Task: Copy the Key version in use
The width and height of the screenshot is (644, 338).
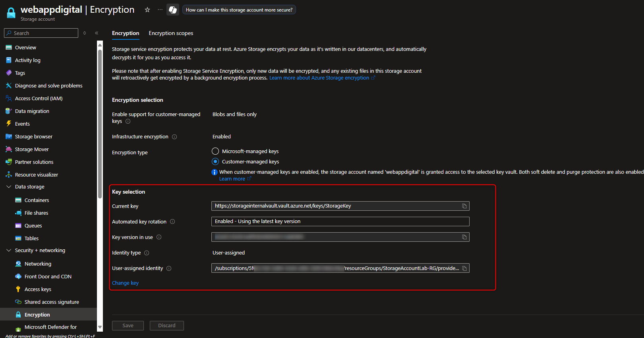Action: pyautogui.click(x=464, y=237)
